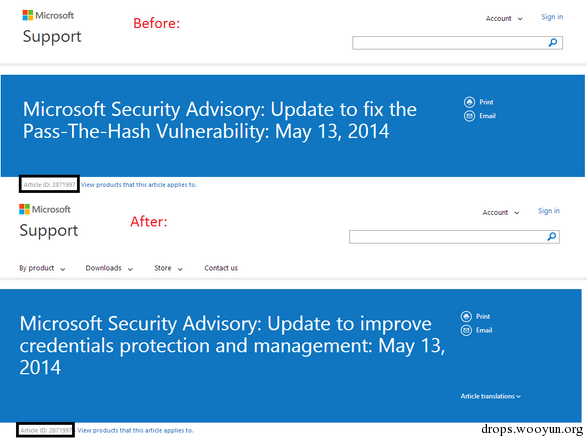Click View products link under Before banner
The width and height of the screenshot is (587, 441).
(x=139, y=185)
